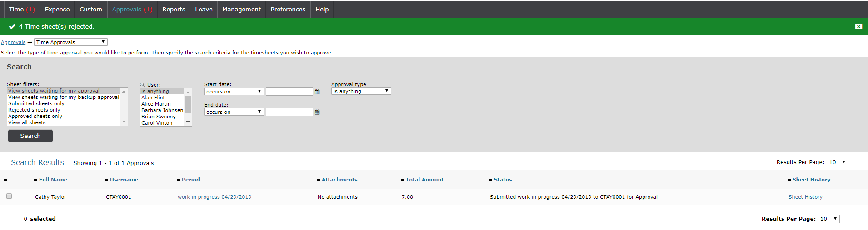Click the dash icon left of Username header
Image resolution: width=868 pixels, height=230 pixels.
(106, 180)
